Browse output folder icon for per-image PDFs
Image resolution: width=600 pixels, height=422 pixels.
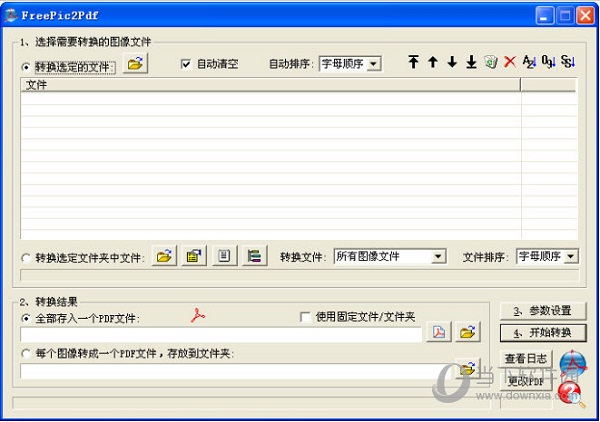click(x=468, y=368)
